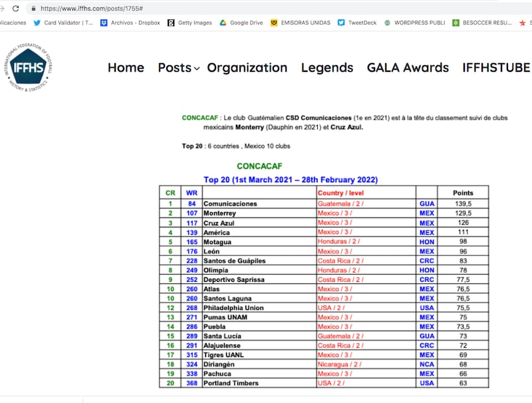Open the WORDPRESS PUBLI bookmark
Screen dimensions: 532x403
[x=414, y=23]
